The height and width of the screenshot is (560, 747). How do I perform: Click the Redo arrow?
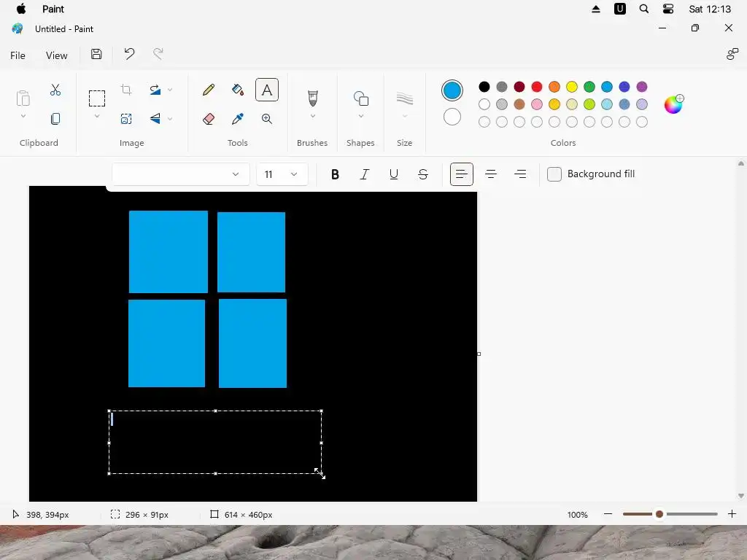click(x=158, y=54)
